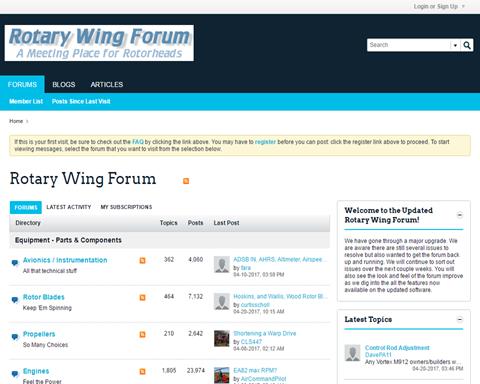Screen dimensions: 480x384
Task: Collapse the Welcome to the Updated Forum panel
Action: click(460, 215)
